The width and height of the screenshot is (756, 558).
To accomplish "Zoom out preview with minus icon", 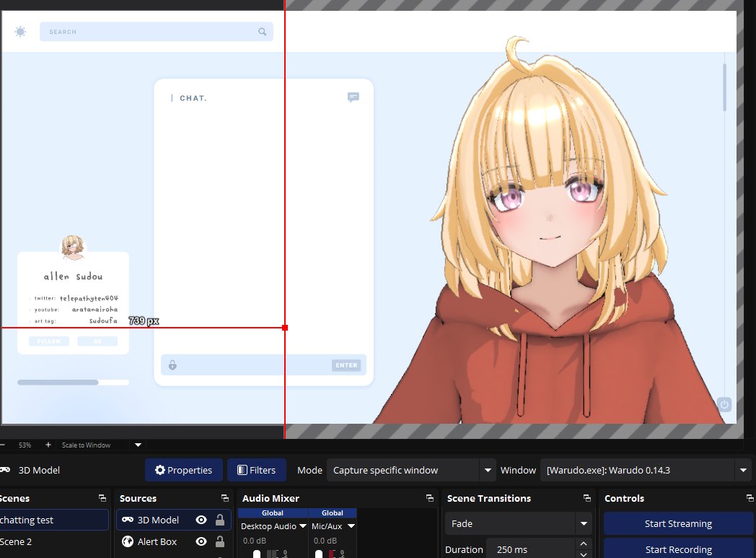I will pos(3,445).
